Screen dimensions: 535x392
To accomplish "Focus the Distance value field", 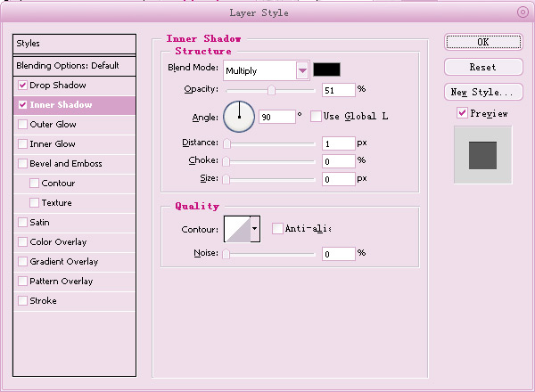I will click(339, 143).
